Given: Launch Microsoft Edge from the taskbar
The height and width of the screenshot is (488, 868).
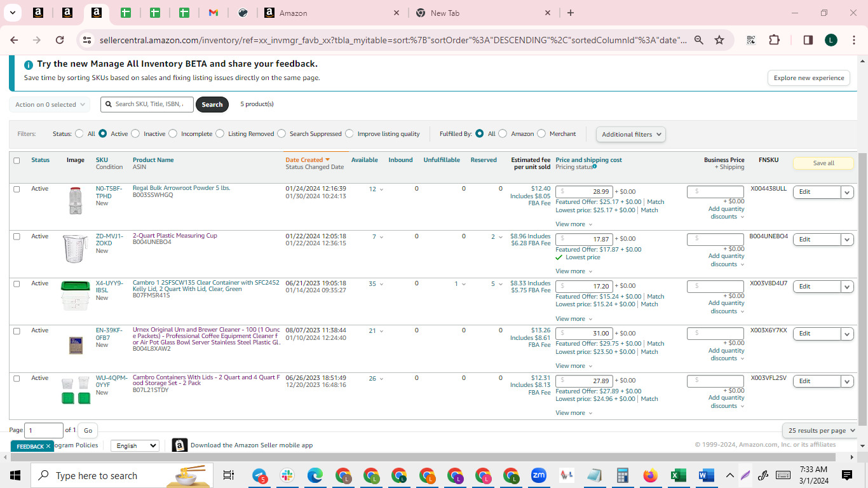Looking at the screenshot, I should tap(315, 475).
